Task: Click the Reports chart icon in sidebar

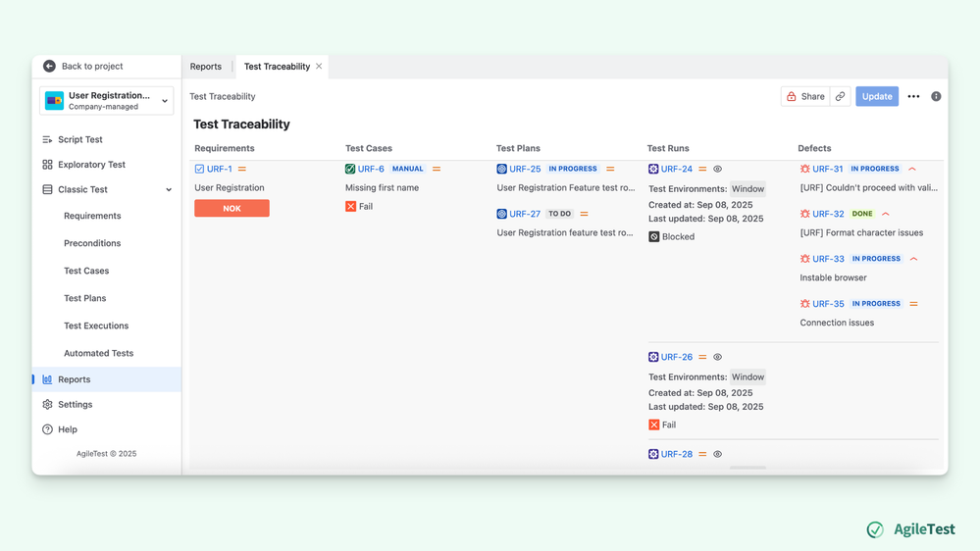Action: click(x=47, y=379)
